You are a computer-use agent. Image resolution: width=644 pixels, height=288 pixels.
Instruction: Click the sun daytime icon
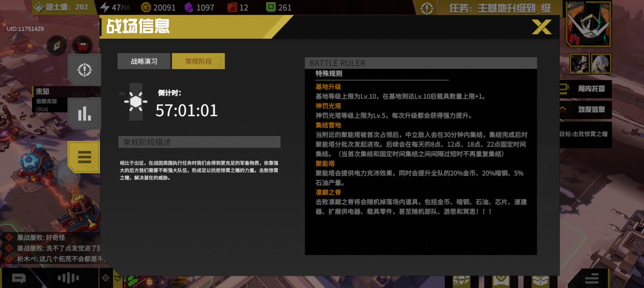136,101
